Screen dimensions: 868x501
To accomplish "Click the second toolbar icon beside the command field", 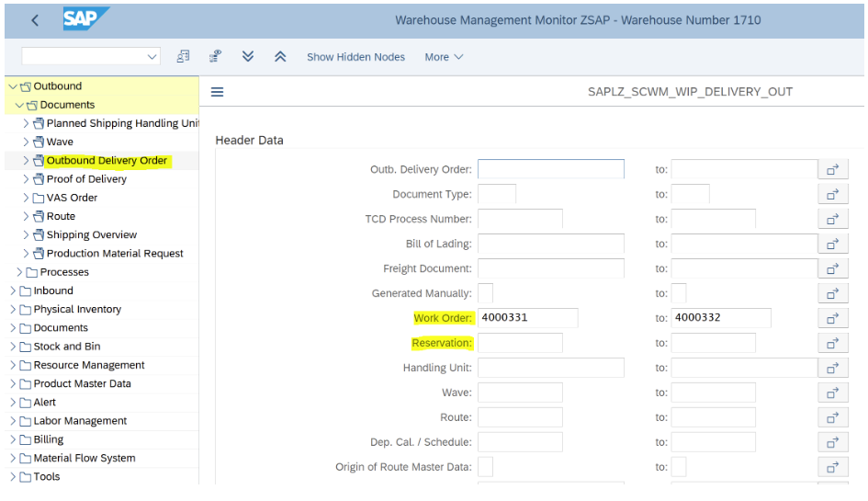I will [215, 56].
